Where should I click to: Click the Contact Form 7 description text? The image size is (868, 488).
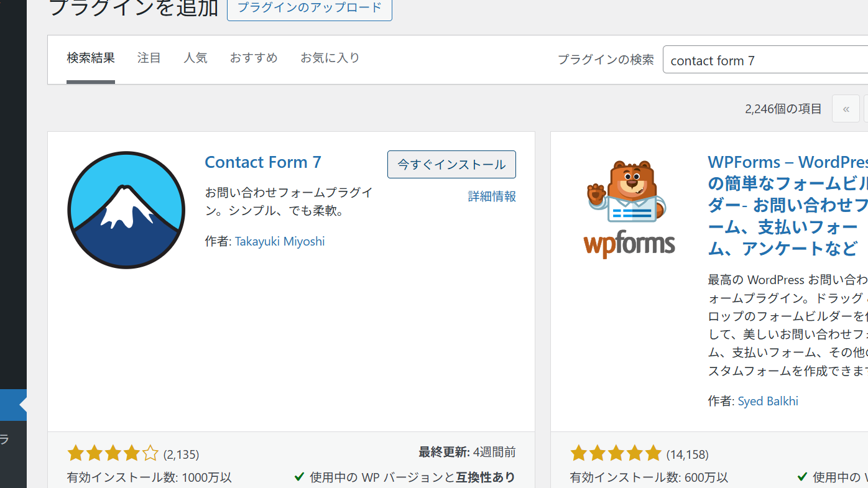tap(289, 201)
